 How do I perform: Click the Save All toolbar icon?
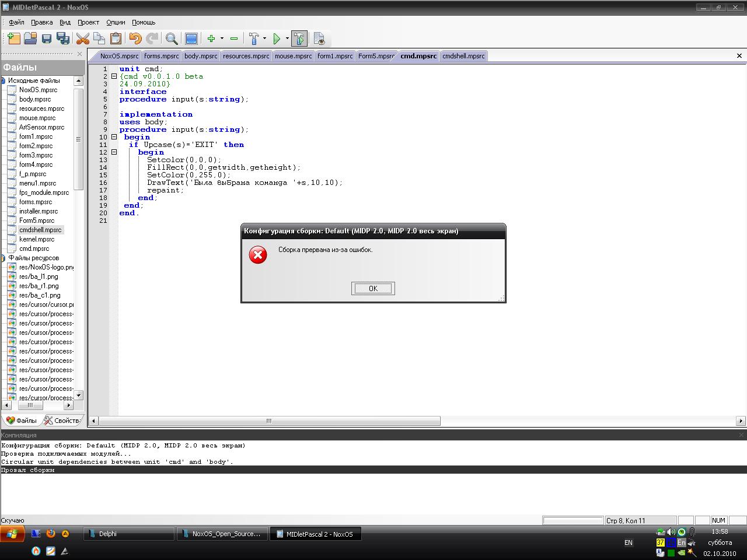[x=63, y=38]
